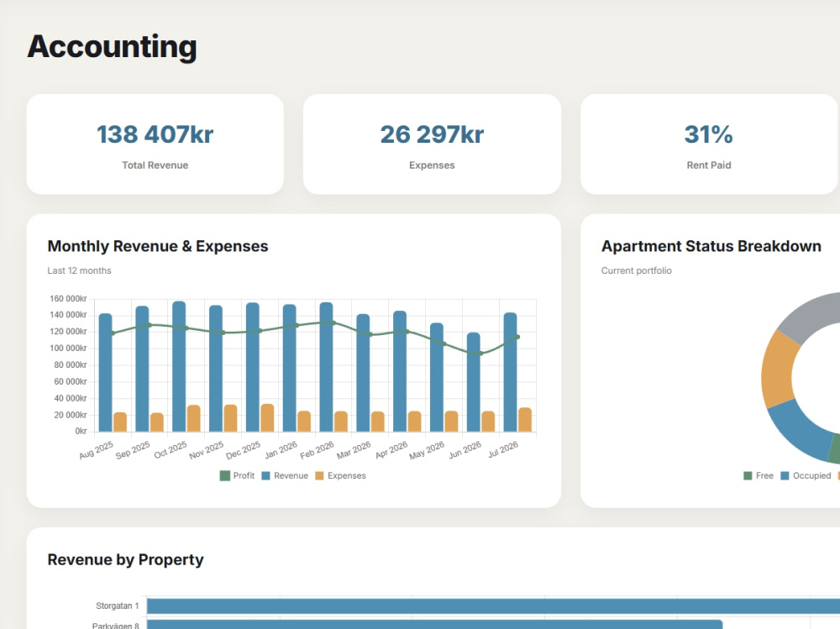
Task: Toggle Profit series in chart legend
Action: point(238,476)
